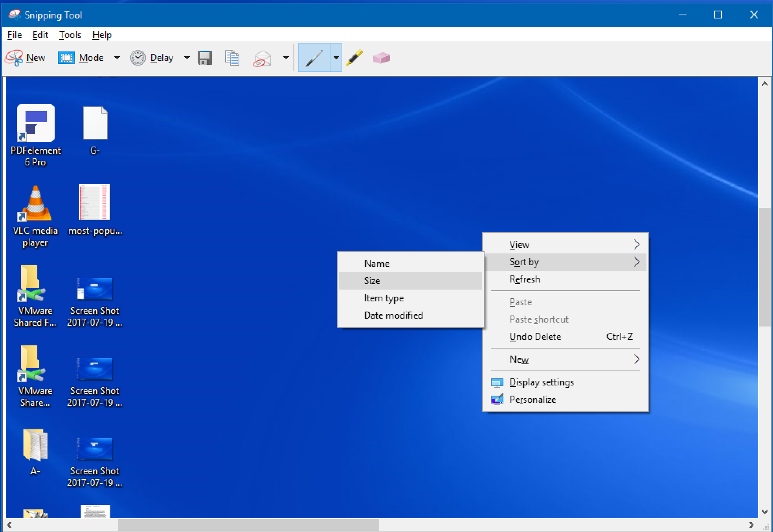Open the Tools menu
This screenshot has width=773, height=532.
70,35
